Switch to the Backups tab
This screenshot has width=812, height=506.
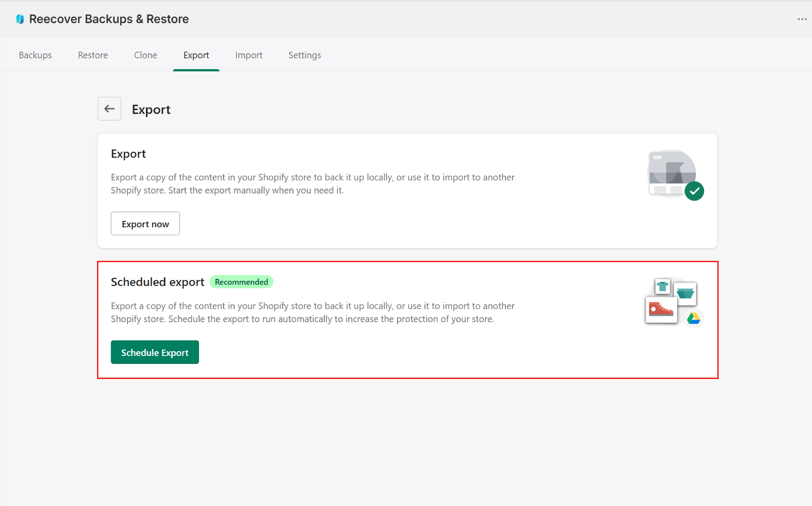pyautogui.click(x=35, y=55)
